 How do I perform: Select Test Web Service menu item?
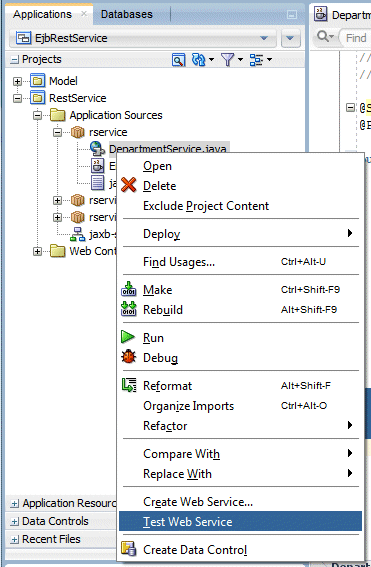[240, 521]
